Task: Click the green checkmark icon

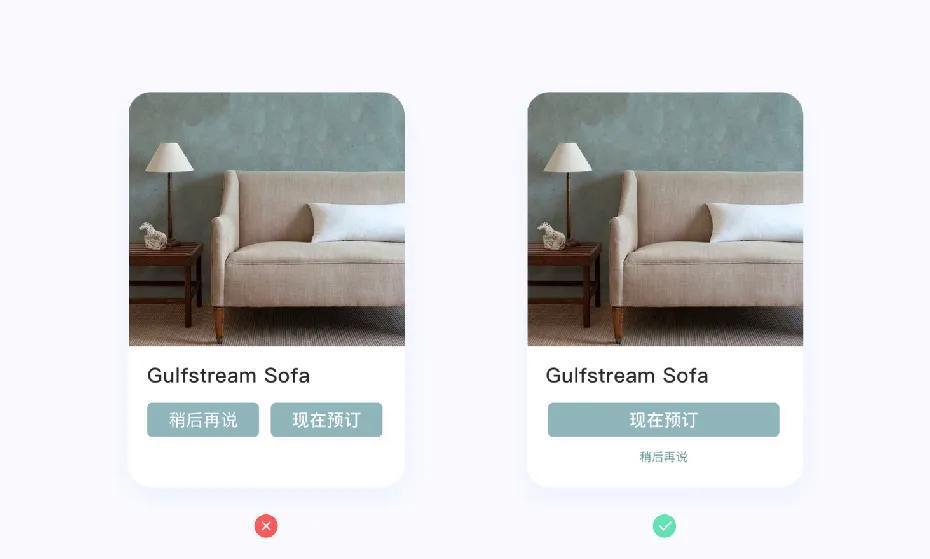Action: tap(664, 526)
